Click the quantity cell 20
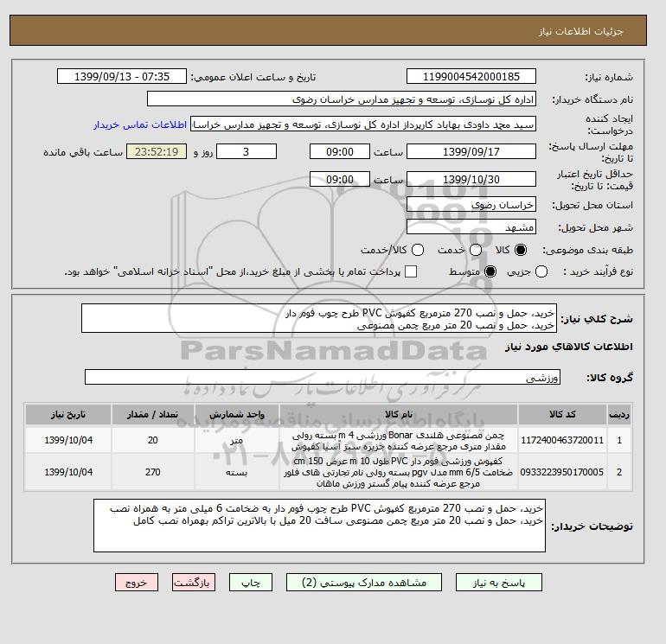Image resolution: width=666 pixels, height=644 pixels. [x=153, y=440]
